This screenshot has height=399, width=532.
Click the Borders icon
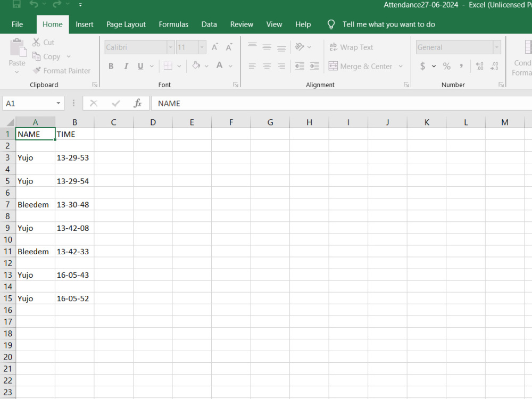click(168, 66)
